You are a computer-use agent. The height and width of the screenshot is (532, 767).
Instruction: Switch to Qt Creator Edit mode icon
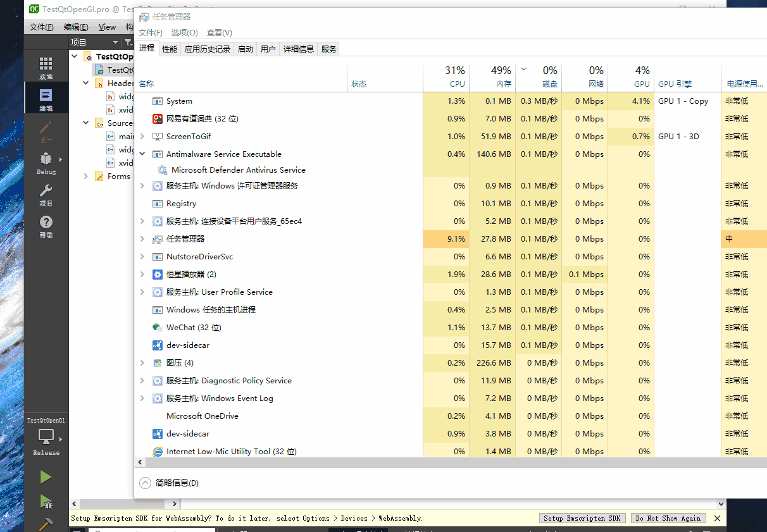[x=46, y=96]
